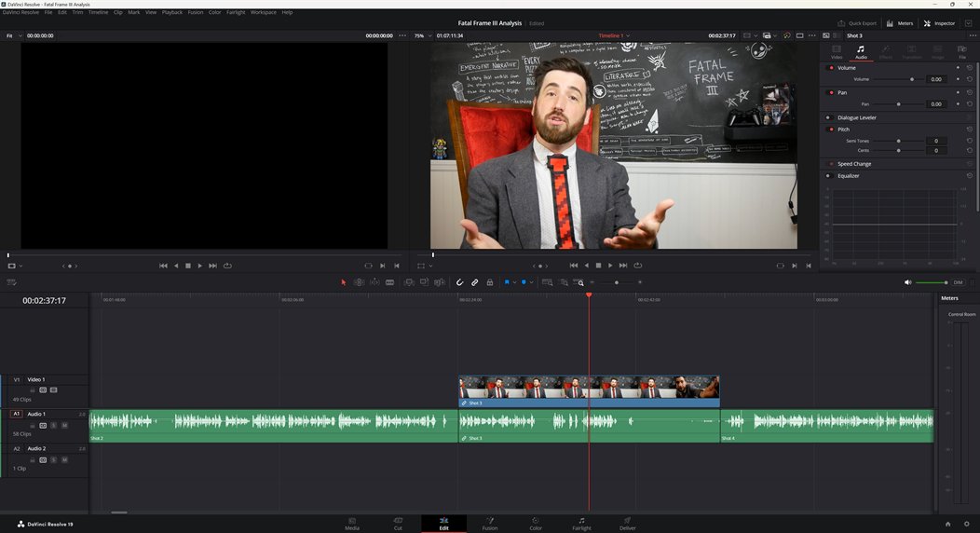Toggle timeline snapping magnet
The width and height of the screenshot is (980, 533).
point(459,282)
